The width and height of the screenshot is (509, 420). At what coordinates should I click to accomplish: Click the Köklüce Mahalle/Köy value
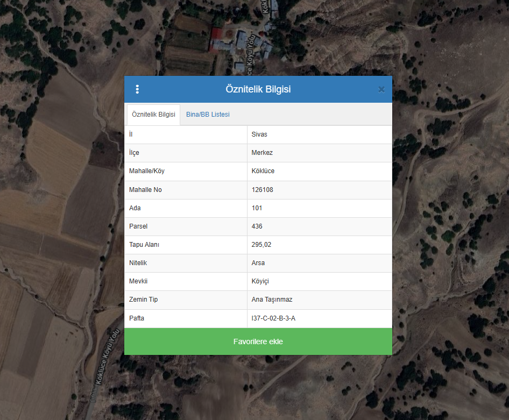tap(263, 171)
